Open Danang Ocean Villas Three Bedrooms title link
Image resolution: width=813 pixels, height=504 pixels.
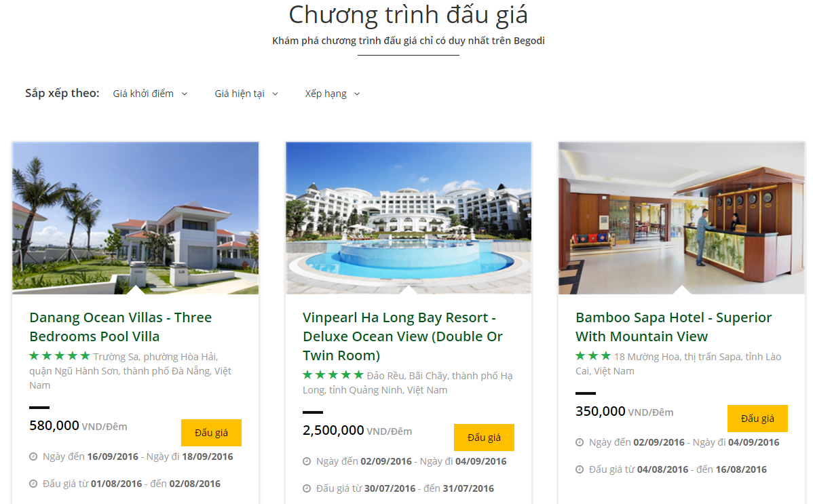(121, 327)
